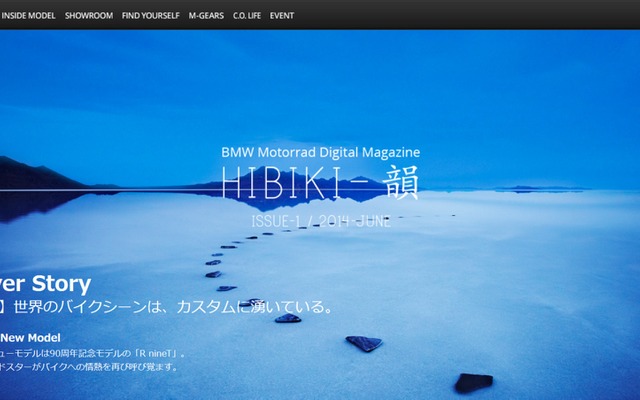The height and width of the screenshot is (400, 640).
Task: Click the バイクへの情熱 description line
Action: 89,367
